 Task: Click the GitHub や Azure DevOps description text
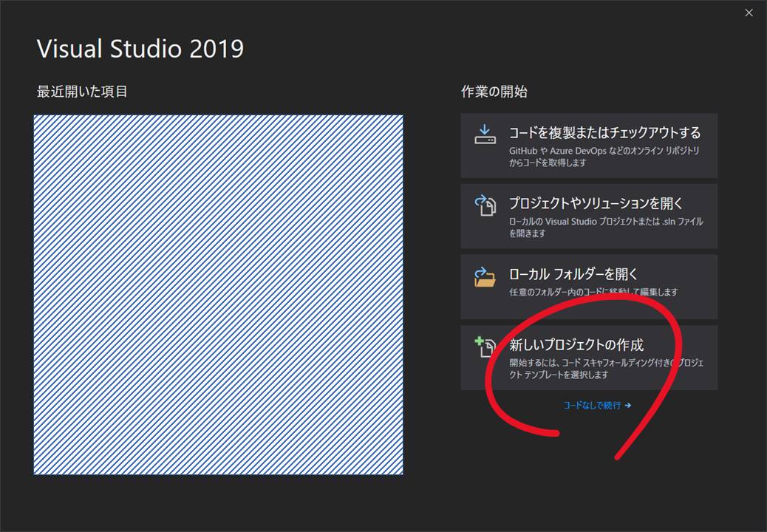pos(604,157)
